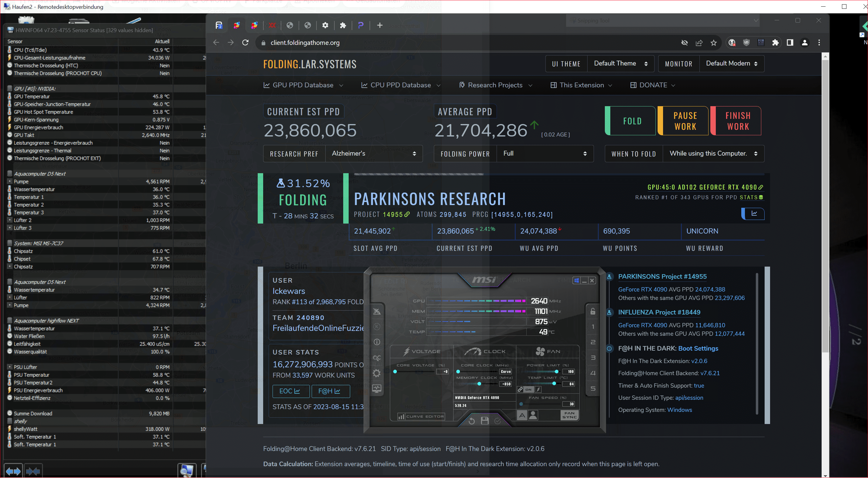Open Research Projects menu
868x478 pixels.
coord(495,85)
